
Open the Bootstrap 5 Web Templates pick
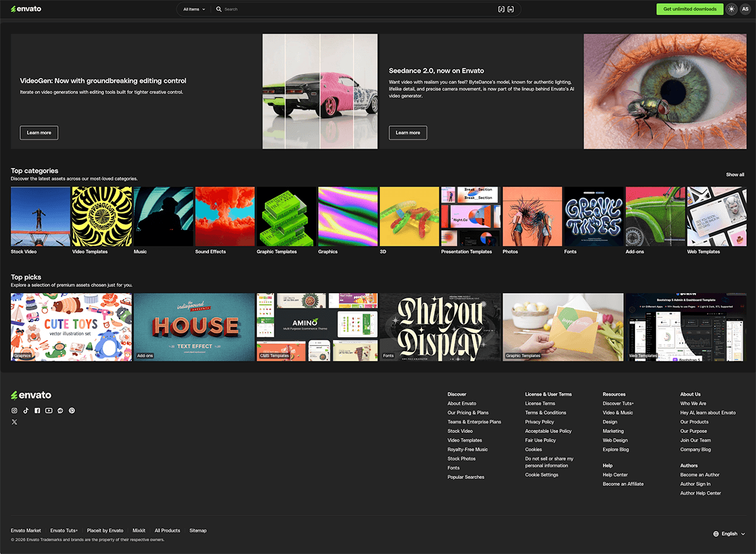686,327
